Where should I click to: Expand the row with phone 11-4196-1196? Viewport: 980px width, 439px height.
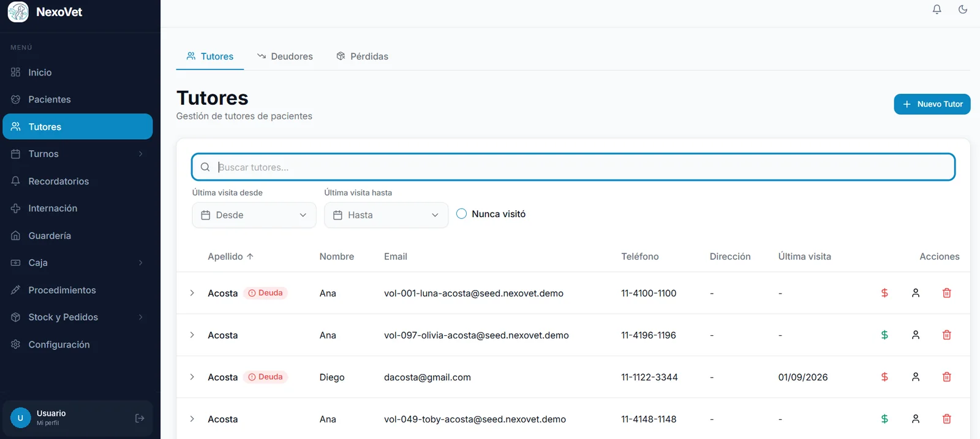(192, 335)
